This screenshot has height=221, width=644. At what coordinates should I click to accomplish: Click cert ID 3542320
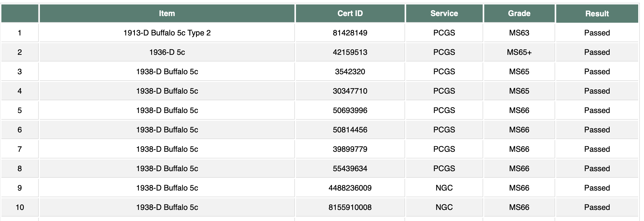pyautogui.click(x=350, y=71)
